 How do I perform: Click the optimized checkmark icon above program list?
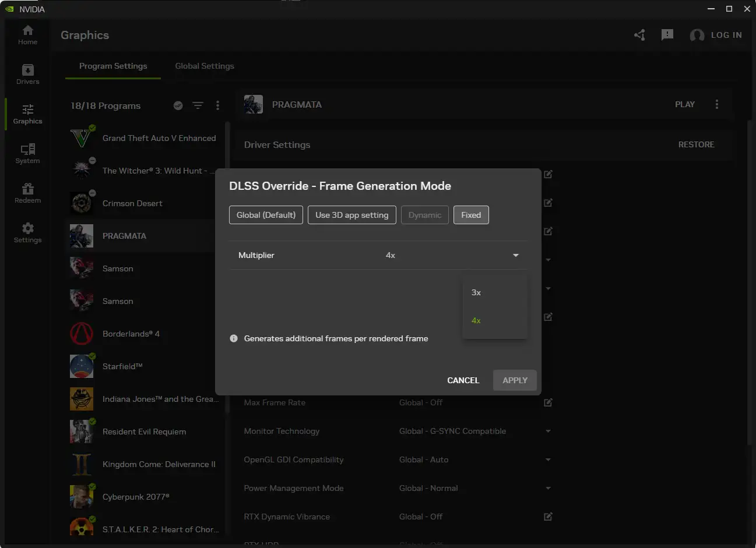pos(178,105)
